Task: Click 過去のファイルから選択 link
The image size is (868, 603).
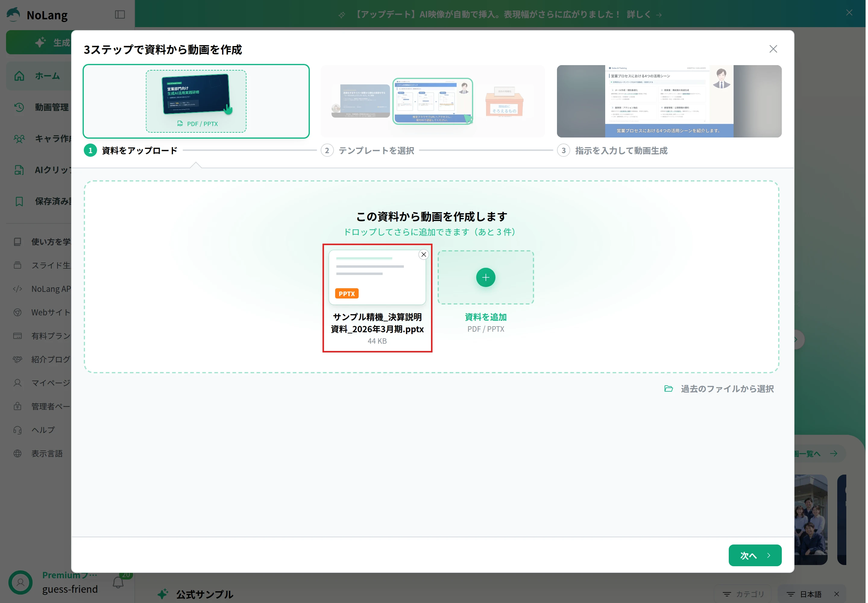Action: click(719, 389)
